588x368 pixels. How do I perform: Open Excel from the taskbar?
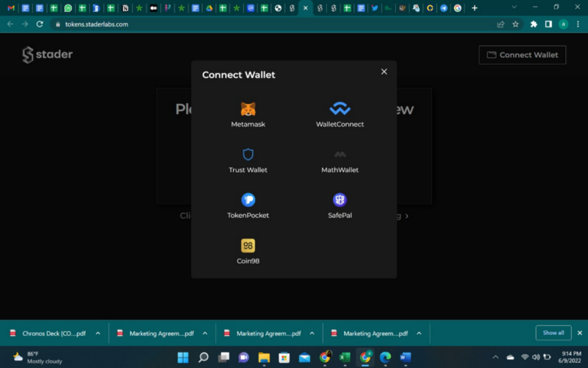click(x=345, y=357)
